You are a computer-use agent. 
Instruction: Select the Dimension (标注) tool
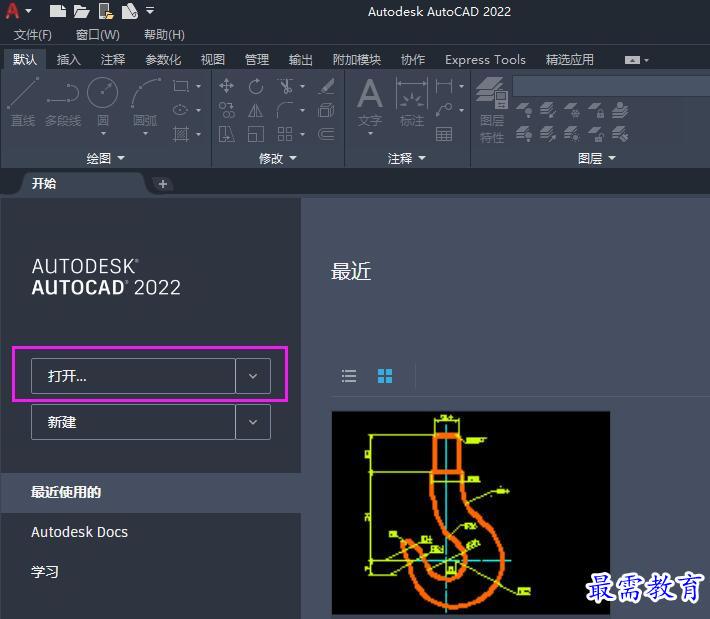point(412,102)
